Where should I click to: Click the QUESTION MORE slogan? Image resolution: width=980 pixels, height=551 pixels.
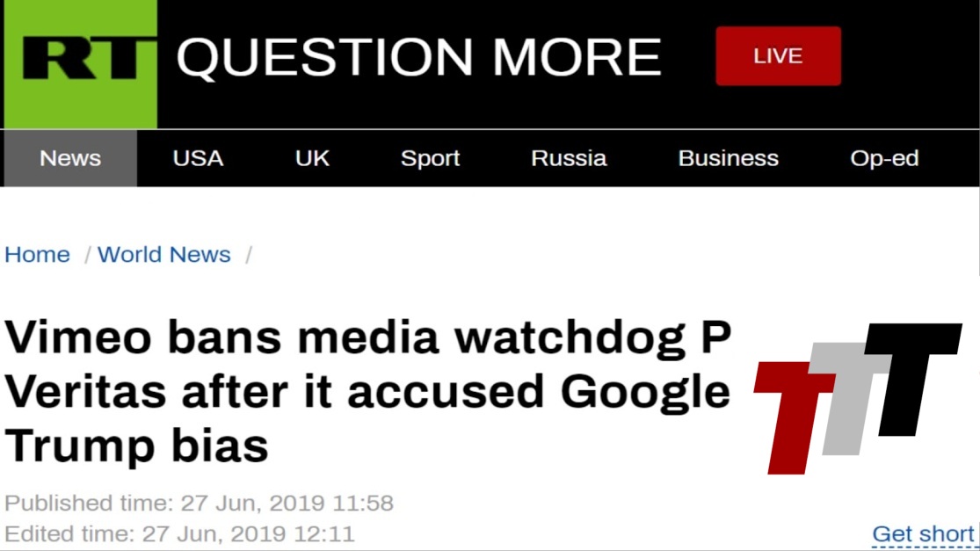418,57
